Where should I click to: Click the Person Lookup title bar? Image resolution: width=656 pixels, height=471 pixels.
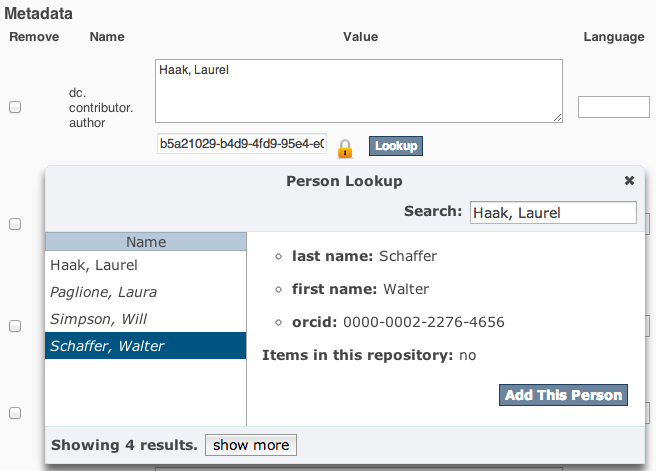[343, 181]
